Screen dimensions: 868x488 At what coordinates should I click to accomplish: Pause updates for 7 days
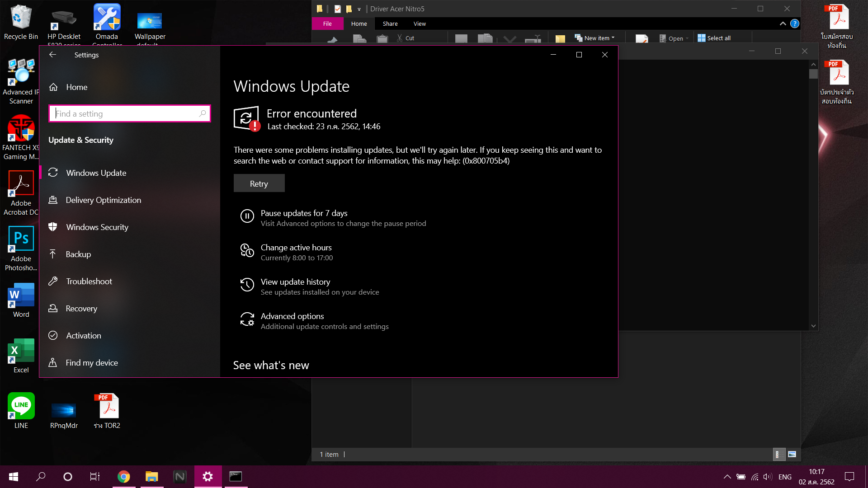304,213
